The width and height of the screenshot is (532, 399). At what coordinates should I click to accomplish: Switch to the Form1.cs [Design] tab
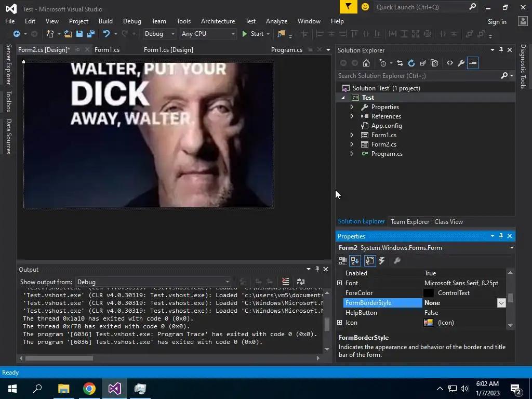[168, 50]
